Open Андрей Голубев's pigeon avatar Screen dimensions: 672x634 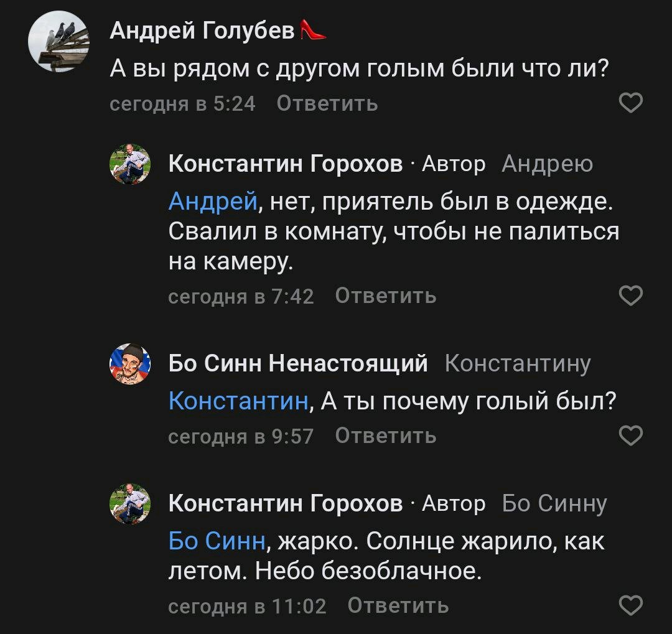(59, 43)
